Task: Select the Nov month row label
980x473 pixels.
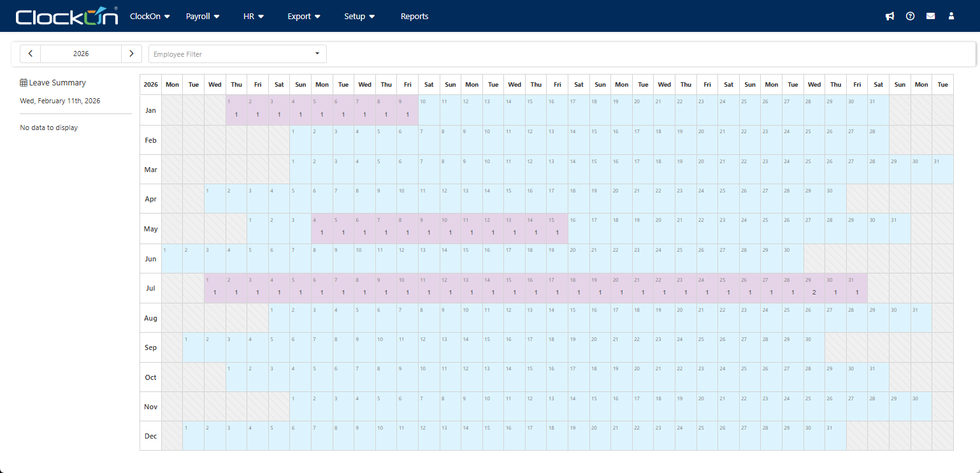Action: pos(151,407)
